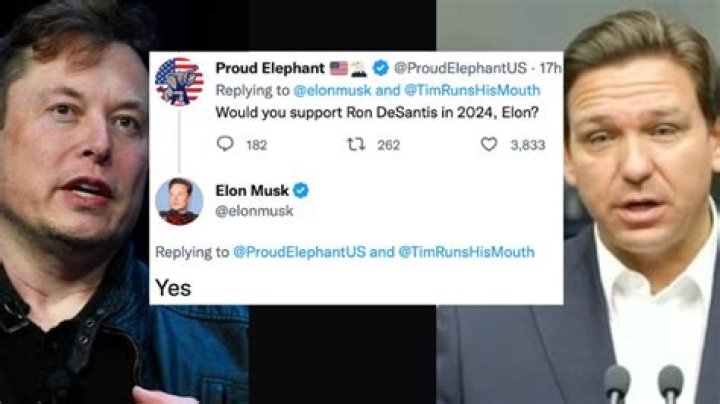The width and height of the screenshot is (720, 404).
Task: Click the 262 retweets count
Action: pos(388,145)
